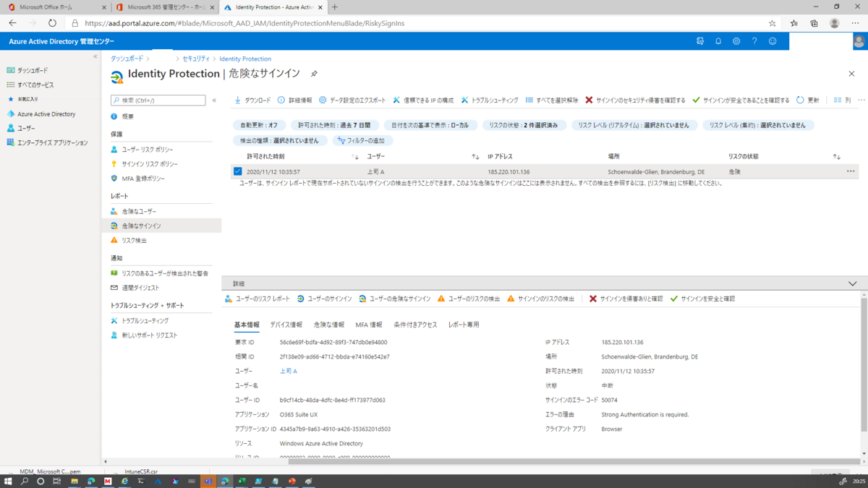Click サインインが安全であることを確認する
The width and height of the screenshot is (868, 488).
coord(741,100)
